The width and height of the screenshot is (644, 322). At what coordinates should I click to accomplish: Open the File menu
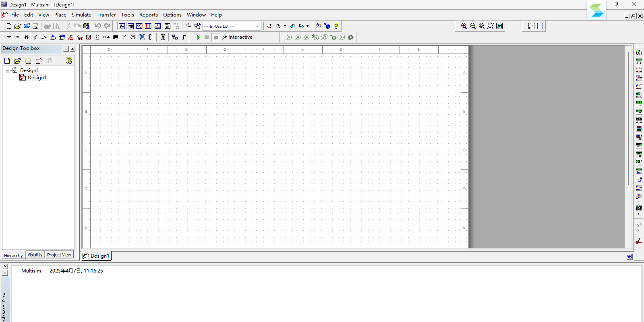point(15,15)
